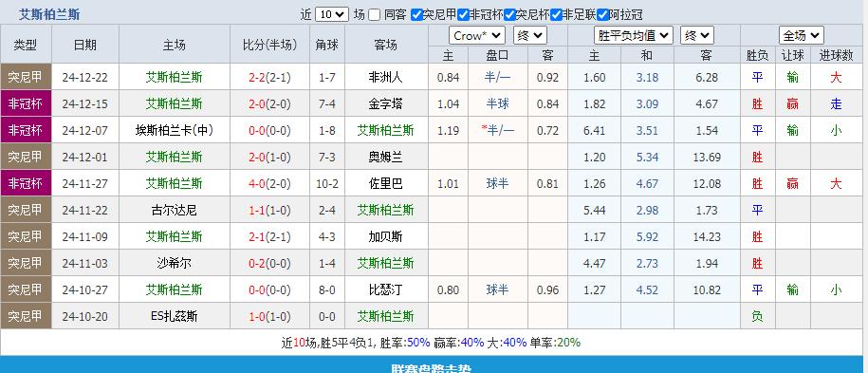The image size is (868, 373).
Task: Click the 大 result in 佐里巴 row
Action: tap(836, 183)
